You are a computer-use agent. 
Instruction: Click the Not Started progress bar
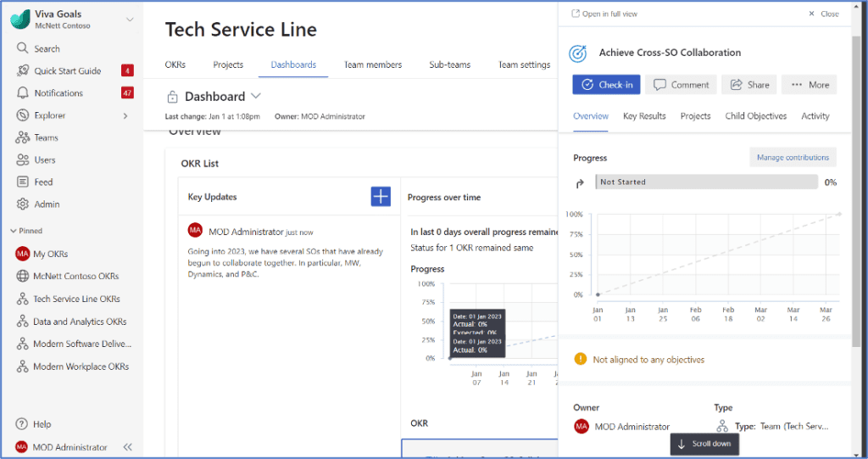click(x=706, y=182)
